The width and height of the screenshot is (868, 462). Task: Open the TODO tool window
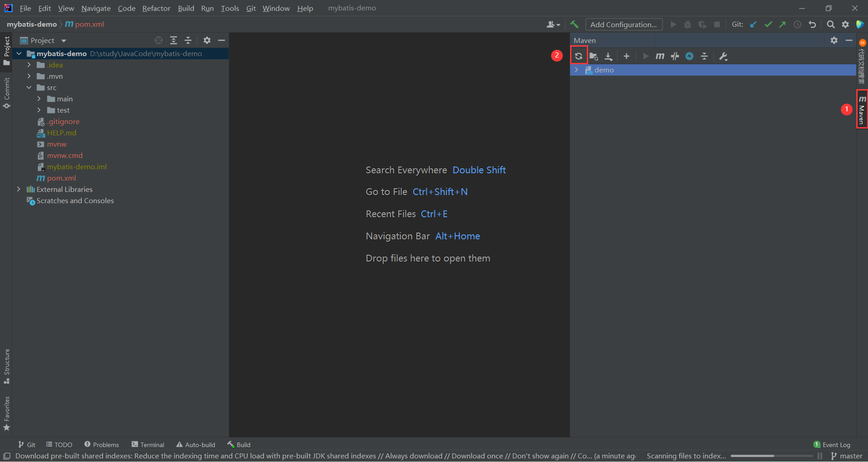coord(59,445)
